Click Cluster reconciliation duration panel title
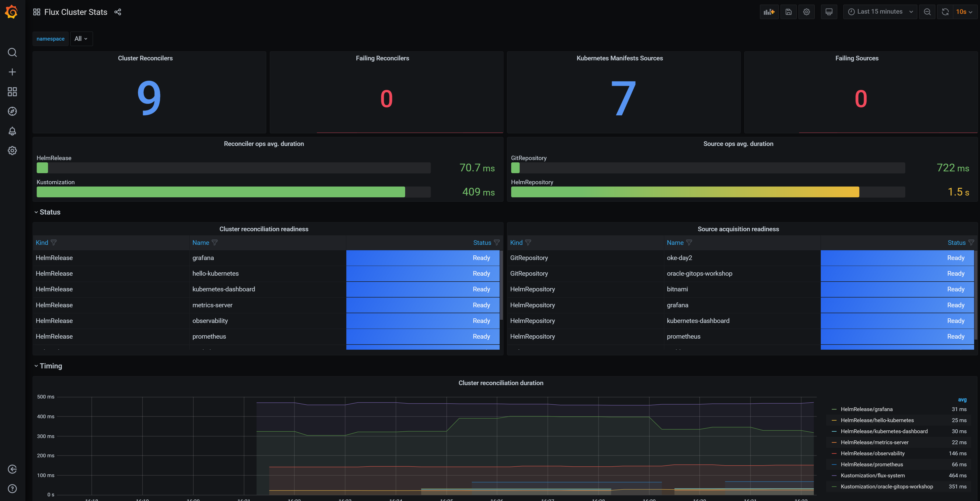Image resolution: width=980 pixels, height=501 pixels. coord(501,383)
